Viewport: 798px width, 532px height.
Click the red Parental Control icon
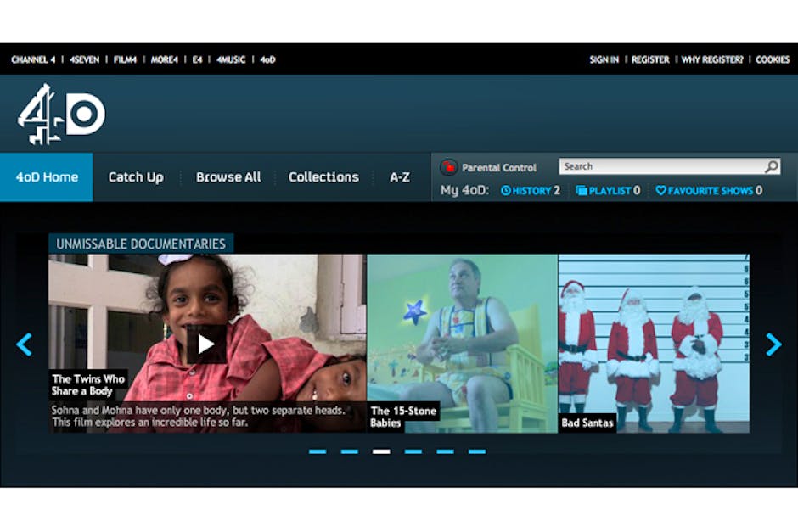tap(448, 168)
